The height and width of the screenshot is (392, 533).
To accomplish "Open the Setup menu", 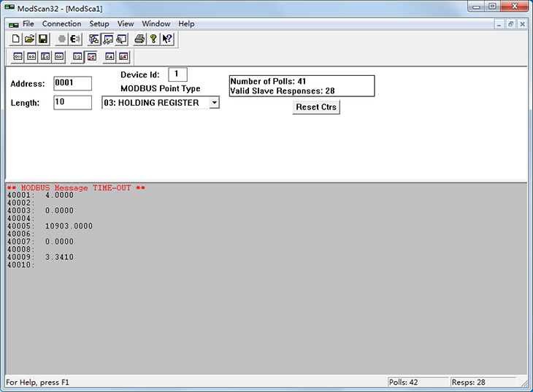I will pyautogui.click(x=99, y=23).
